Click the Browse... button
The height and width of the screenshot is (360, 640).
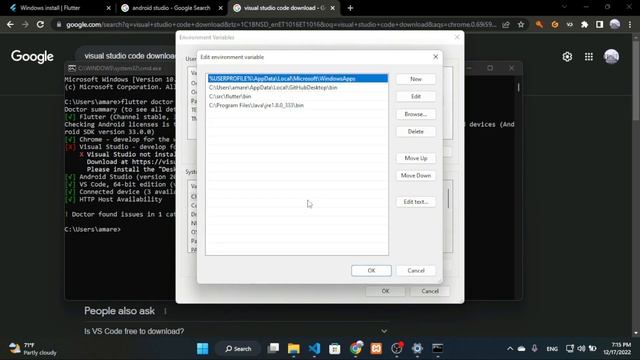[x=416, y=114]
